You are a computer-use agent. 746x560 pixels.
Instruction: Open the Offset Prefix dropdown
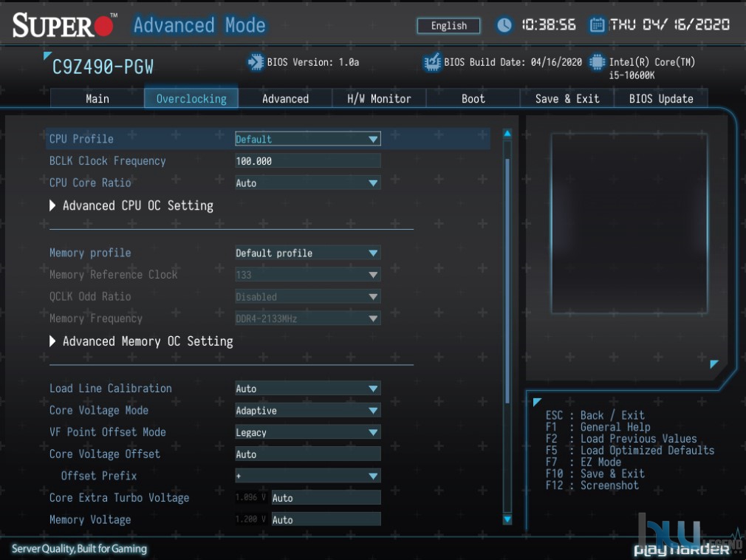click(308, 476)
